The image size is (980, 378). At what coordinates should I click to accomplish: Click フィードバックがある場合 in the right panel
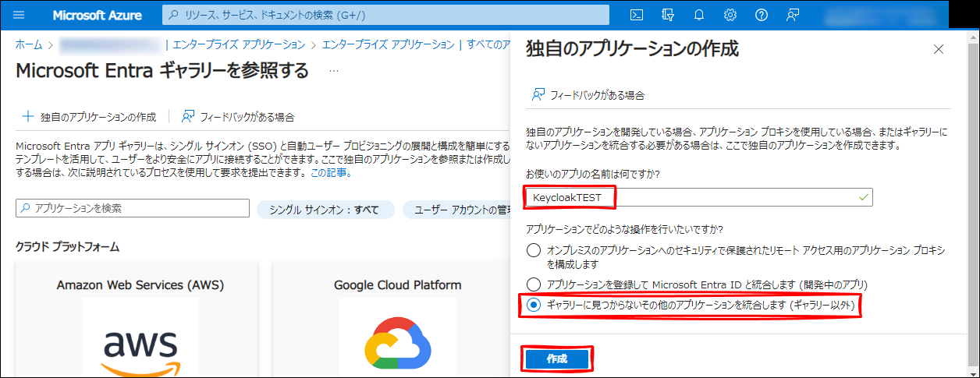coord(588,95)
